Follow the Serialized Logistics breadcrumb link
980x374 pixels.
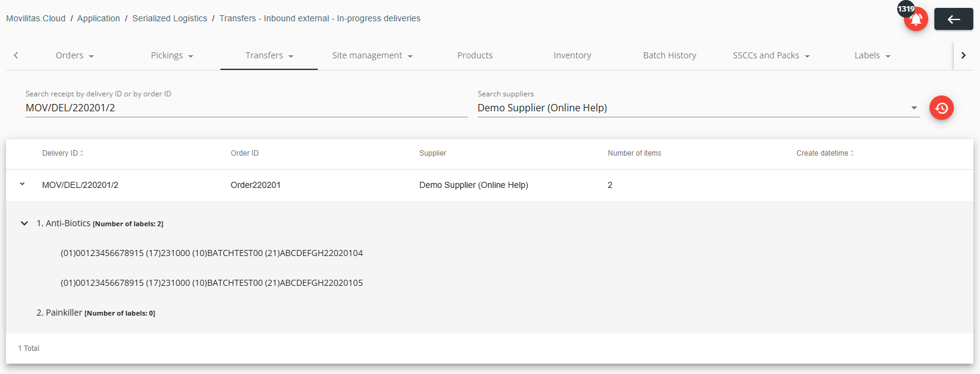(x=170, y=18)
